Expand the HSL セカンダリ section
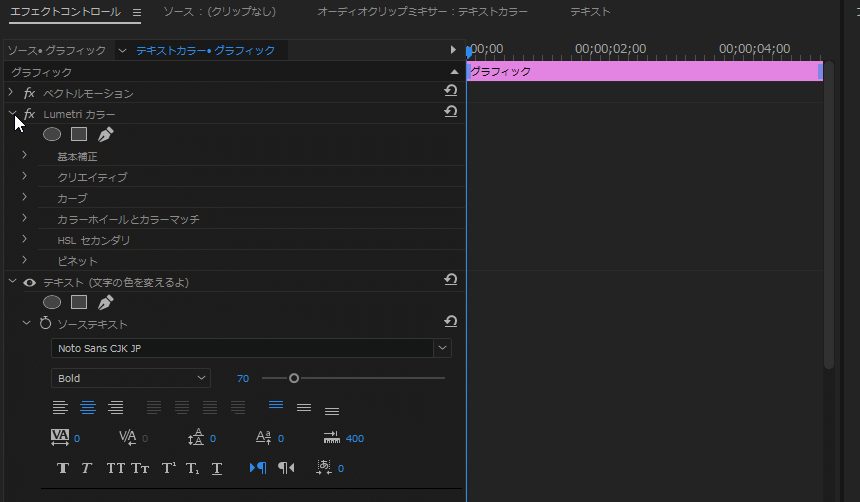 click(x=25, y=239)
